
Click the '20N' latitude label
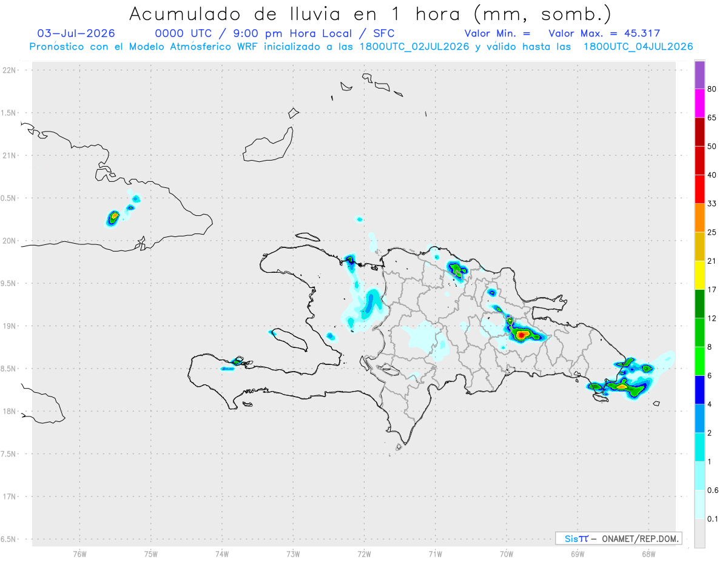(x=10, y=241)
